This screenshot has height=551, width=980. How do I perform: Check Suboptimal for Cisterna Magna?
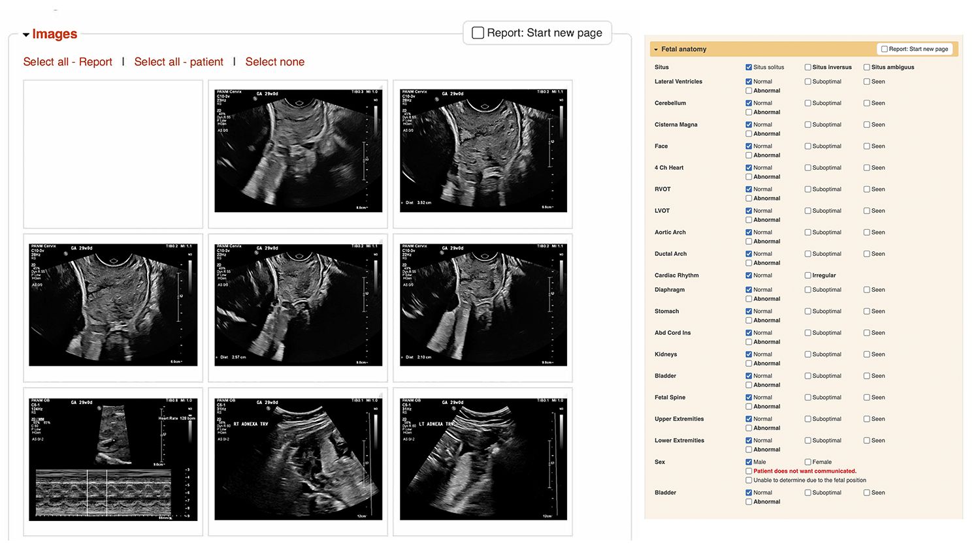click(808, 125)
